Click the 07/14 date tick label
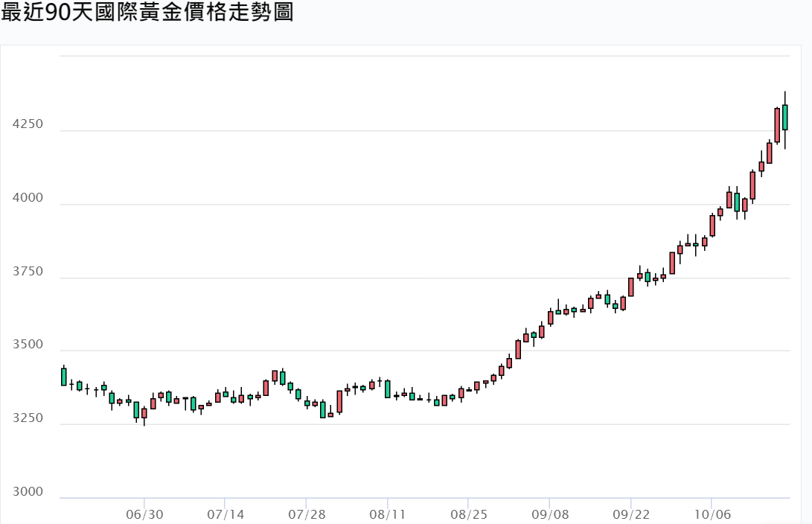Viewport: 812px width, 524px height. coord(226,514)
